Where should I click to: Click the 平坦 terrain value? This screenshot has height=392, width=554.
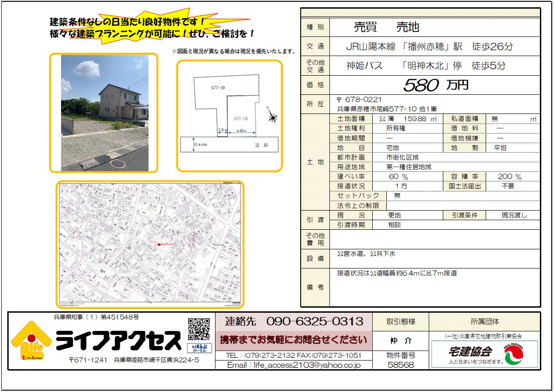[x=500, y=148]
